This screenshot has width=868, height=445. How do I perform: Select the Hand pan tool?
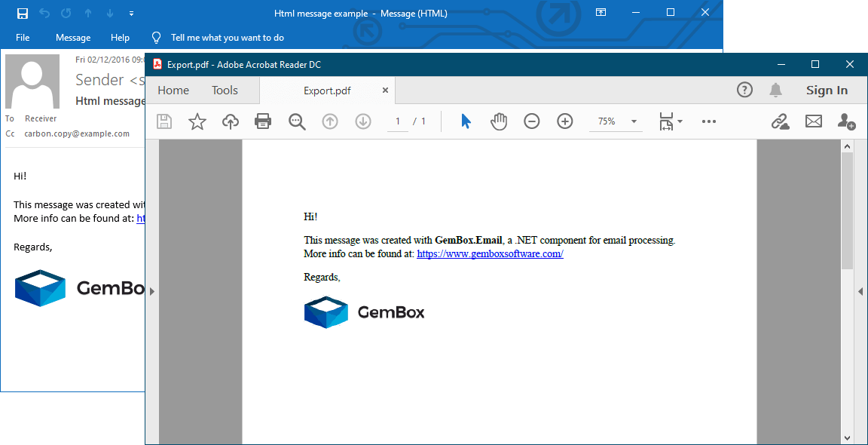click(499, 121)
